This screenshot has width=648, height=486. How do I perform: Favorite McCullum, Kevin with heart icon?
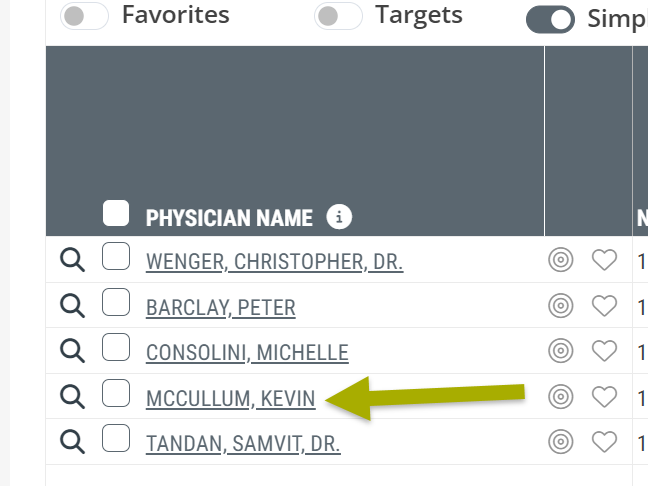pos(604,397)
